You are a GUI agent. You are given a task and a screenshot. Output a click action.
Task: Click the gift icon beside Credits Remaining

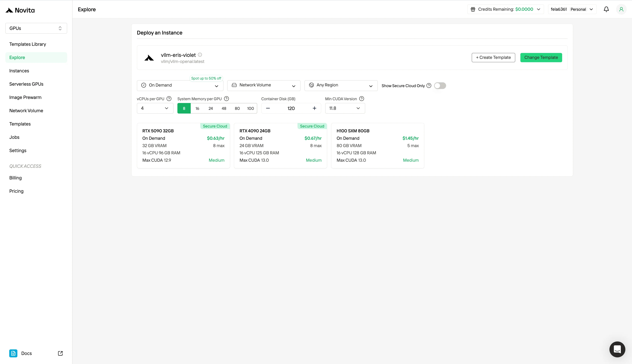tap(473, 9)
